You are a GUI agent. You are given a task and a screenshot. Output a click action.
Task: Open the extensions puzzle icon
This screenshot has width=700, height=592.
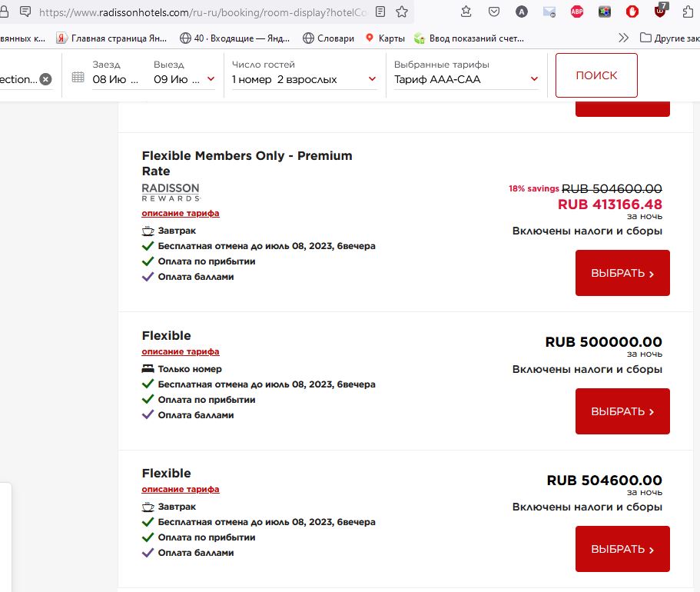(x=688, y=12)
